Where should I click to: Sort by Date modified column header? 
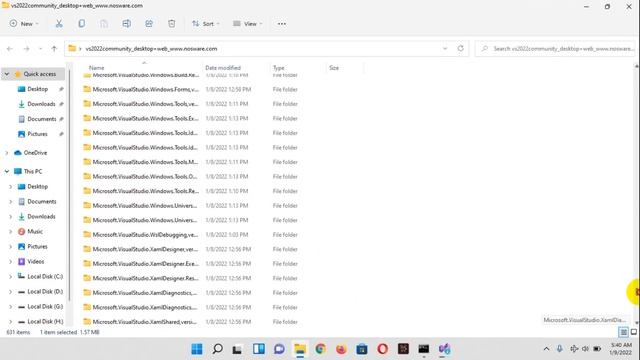point(223,68)
